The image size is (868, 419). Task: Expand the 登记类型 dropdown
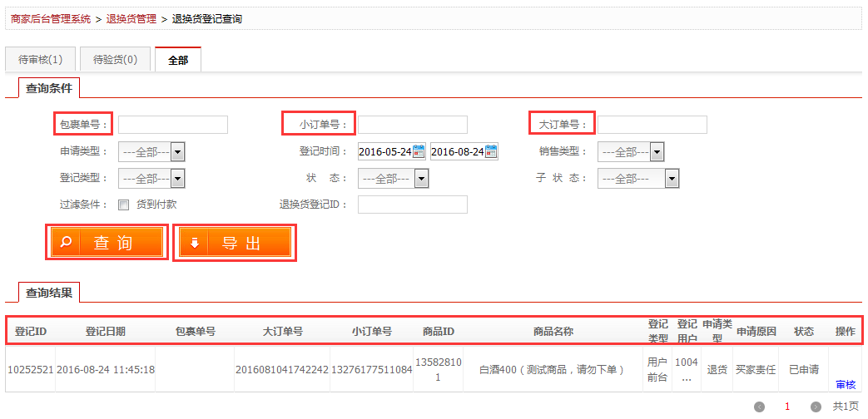pos(151,178)
